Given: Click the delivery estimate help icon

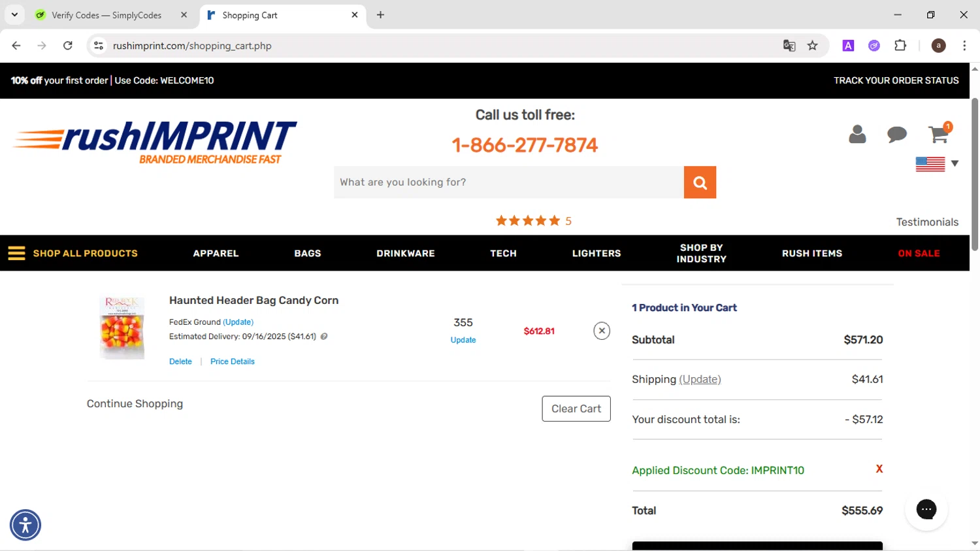Looking at the screenshot, I should [x=324, y=337].
